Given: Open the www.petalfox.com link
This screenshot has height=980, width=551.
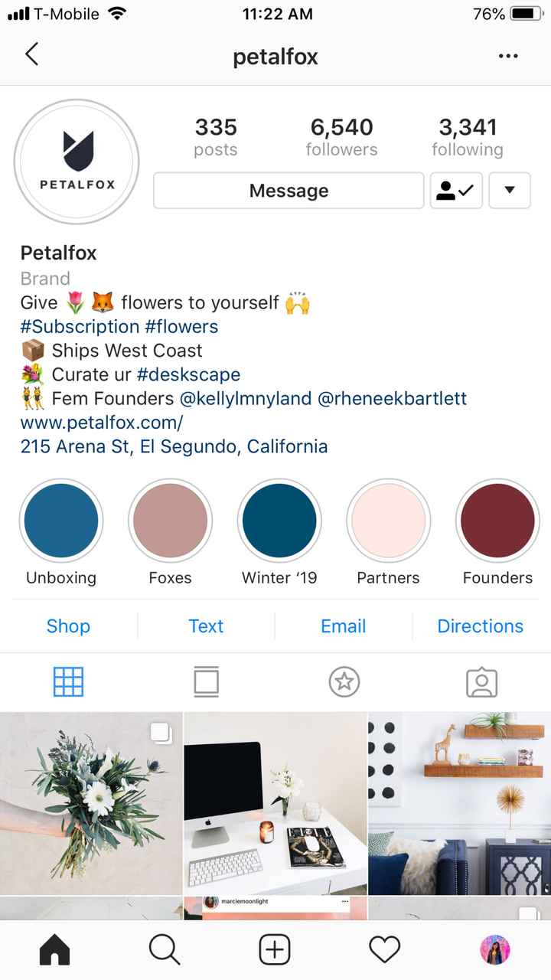Looking at the screenshot, I should (x=102, y=422).
